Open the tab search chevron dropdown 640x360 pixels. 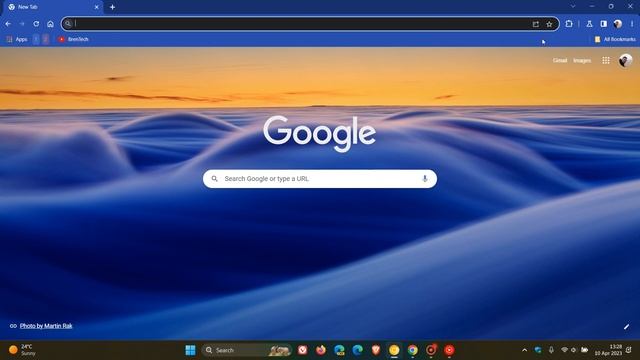(x=573, y=7)
